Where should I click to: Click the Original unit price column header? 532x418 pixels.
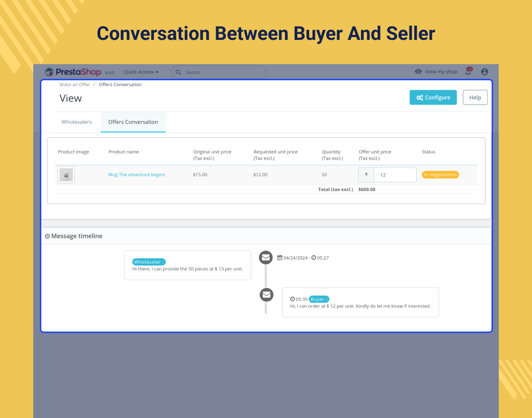(x=212, y=155)
